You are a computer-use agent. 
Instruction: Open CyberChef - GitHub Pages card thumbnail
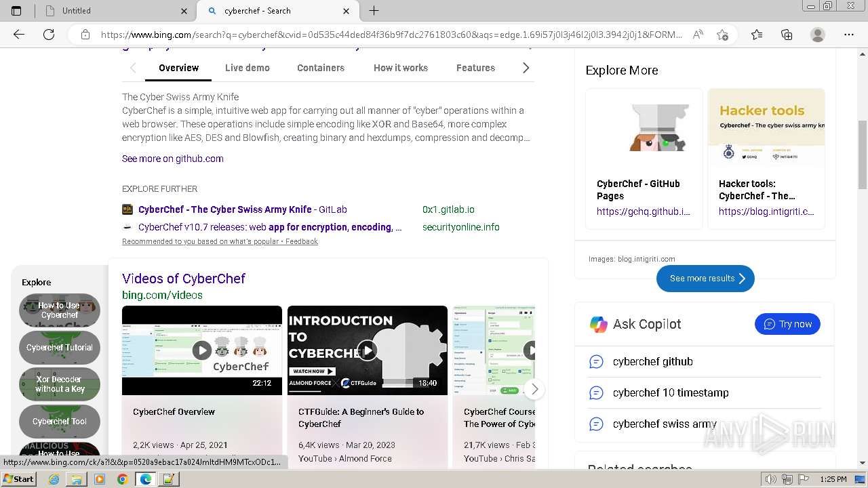click(644, 127)
